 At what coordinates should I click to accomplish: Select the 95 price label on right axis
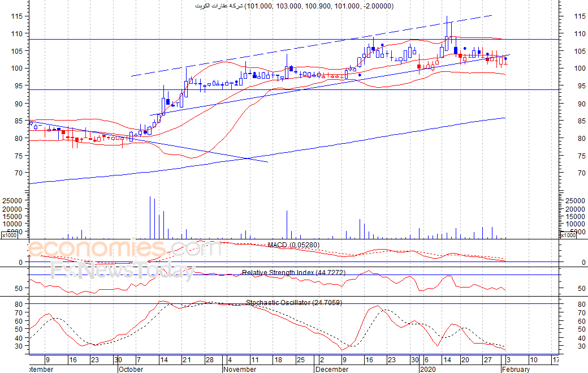[581, 86]
